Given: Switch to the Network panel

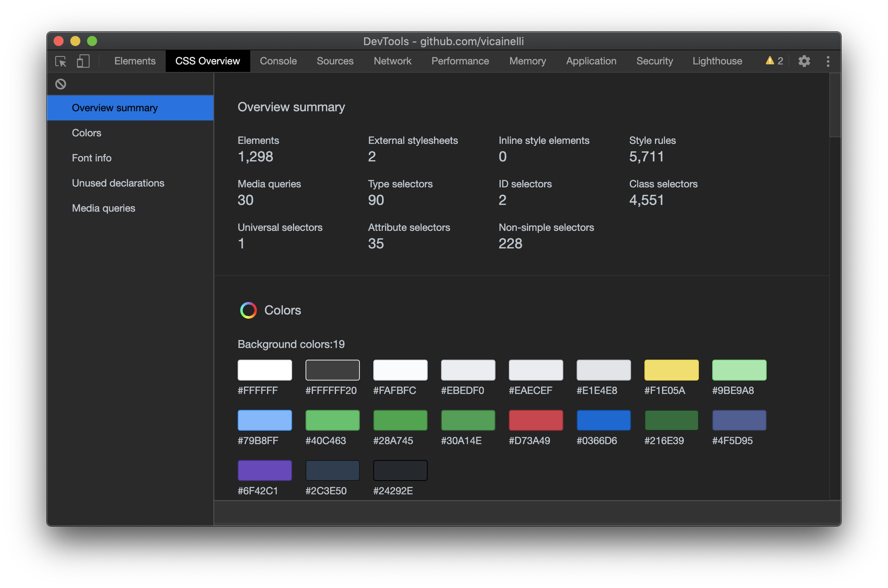Looking at the screenshot, I should [392, 61].
